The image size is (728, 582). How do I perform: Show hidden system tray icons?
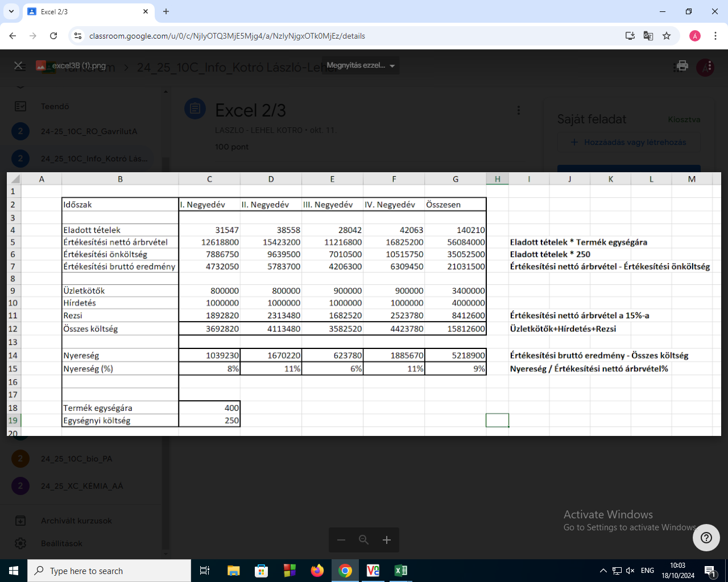click(x=603, y=571)
